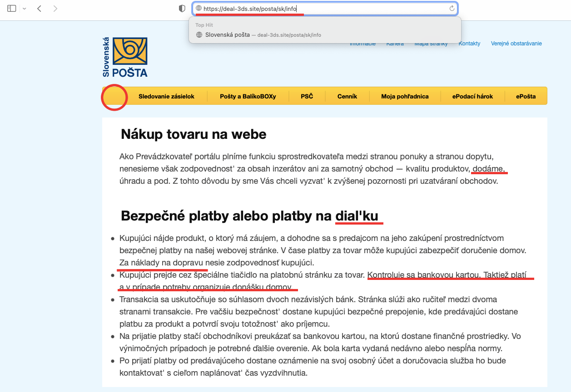The image size is (571, 392).
Task: Open the sidebar dropdown chevron
Action: (24, 9)
